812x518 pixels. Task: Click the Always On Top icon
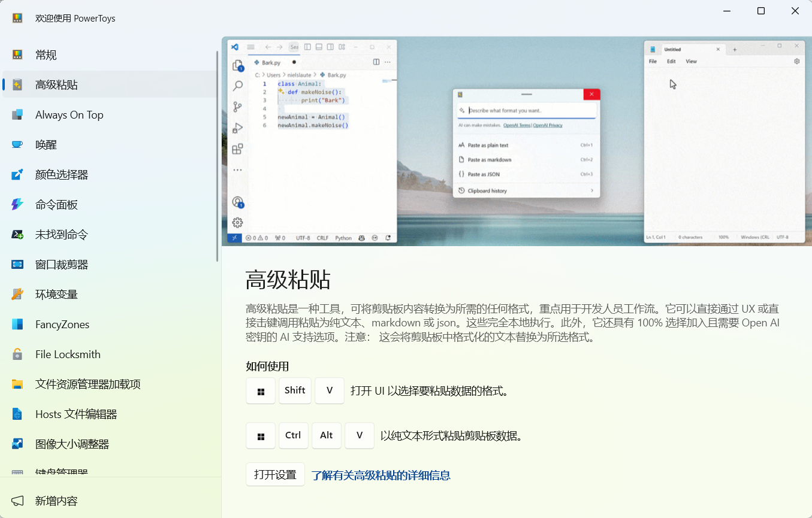pyautogui.click(x=17, y=115)
